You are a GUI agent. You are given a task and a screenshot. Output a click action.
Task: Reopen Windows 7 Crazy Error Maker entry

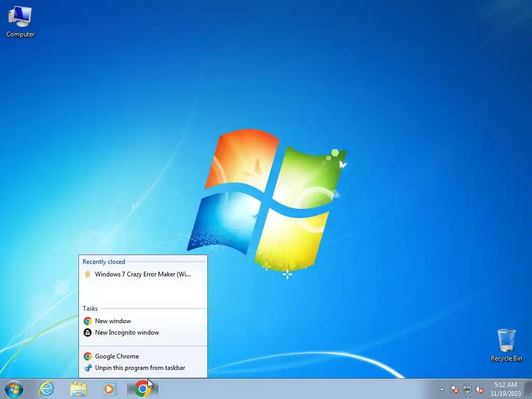[x=143, y=274]
